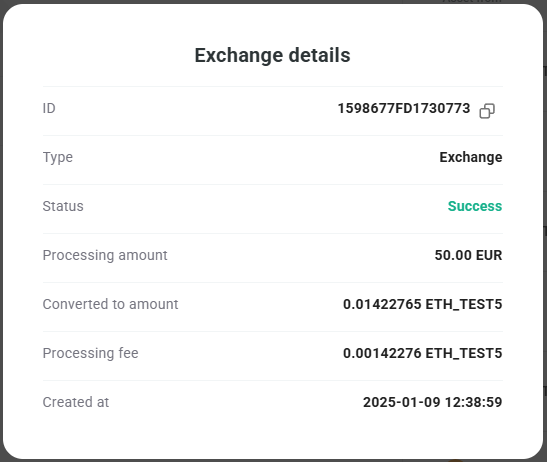Click the Created at label
547x462 pixels.
click(x=76, y=402)
